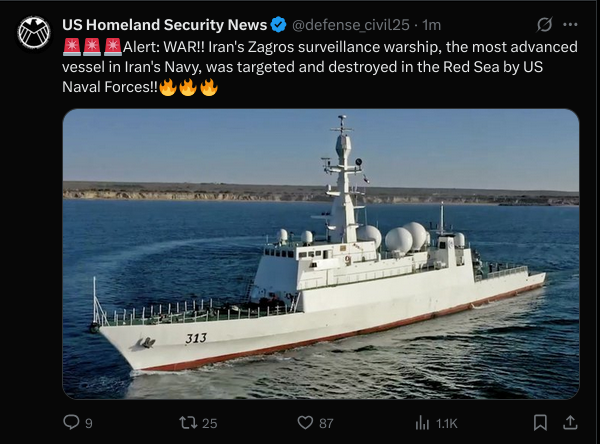Image resolution: width=600 pixels, height=444 pixels.
Task: Click the fire emojis ending the tweet
Action: (189, 87)
